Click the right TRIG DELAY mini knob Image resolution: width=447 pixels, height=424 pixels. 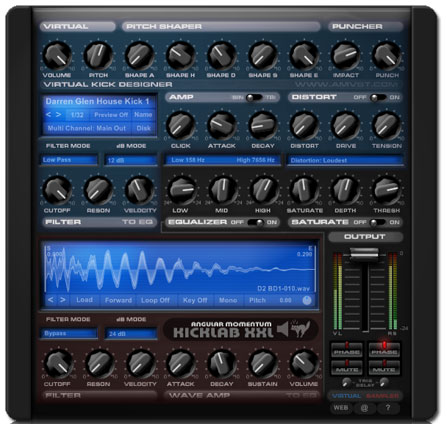coord(384,382)
